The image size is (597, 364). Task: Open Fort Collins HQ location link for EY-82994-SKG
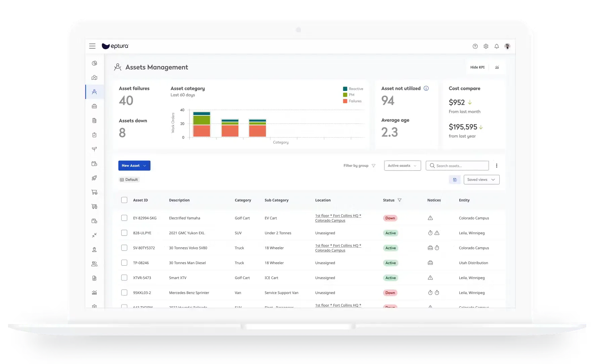pos(338,218)
